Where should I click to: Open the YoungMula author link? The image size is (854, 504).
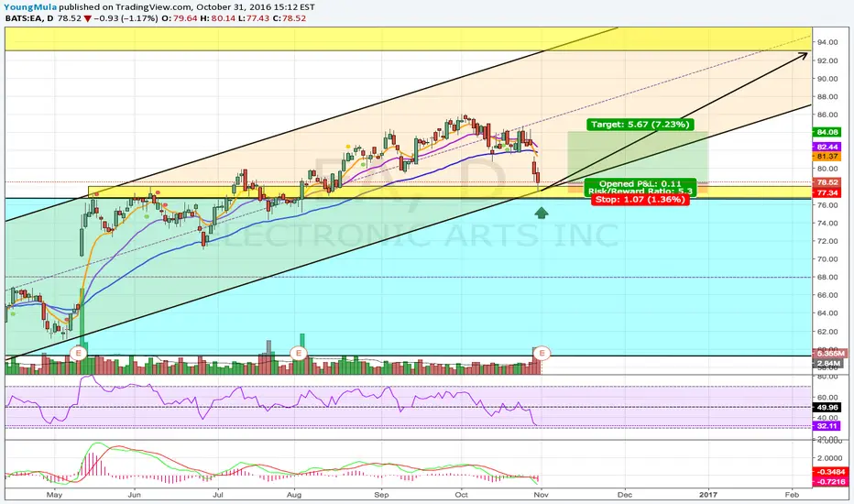(30, 7)
